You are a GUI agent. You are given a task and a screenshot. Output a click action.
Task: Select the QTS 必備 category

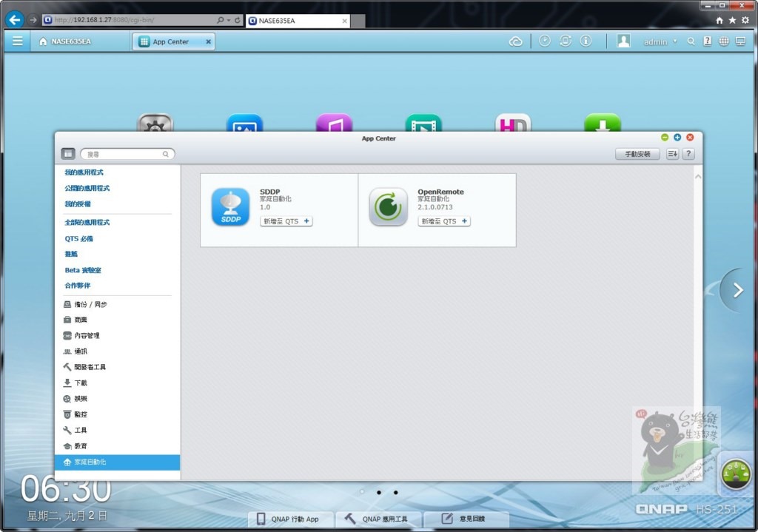[78, 239]
